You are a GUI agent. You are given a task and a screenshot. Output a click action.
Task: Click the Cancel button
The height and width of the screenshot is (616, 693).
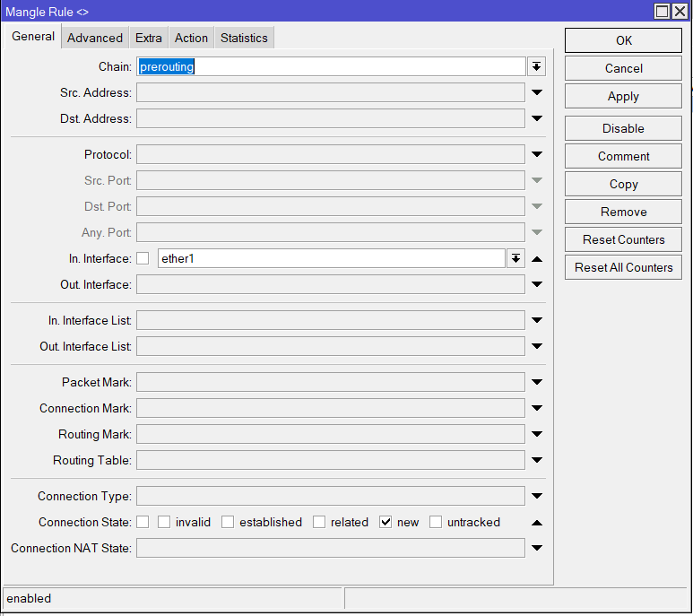623,68
